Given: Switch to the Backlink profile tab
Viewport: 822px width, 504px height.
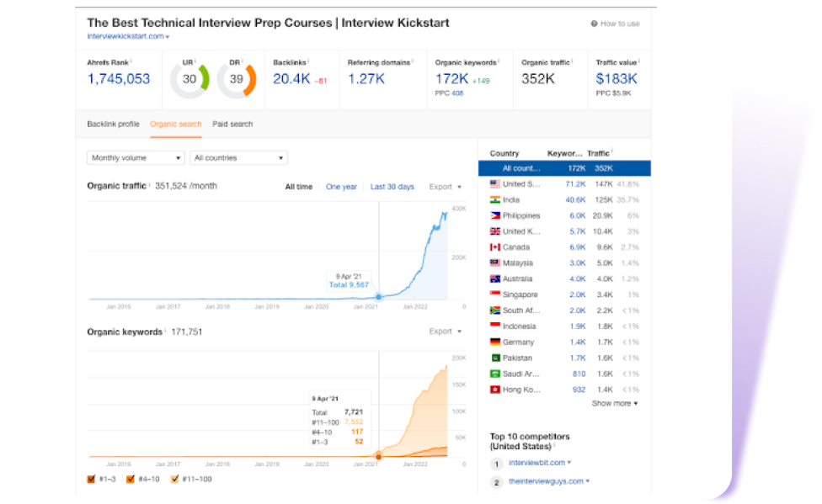Looking at the screenshot, I should click(x=113, y=125).
